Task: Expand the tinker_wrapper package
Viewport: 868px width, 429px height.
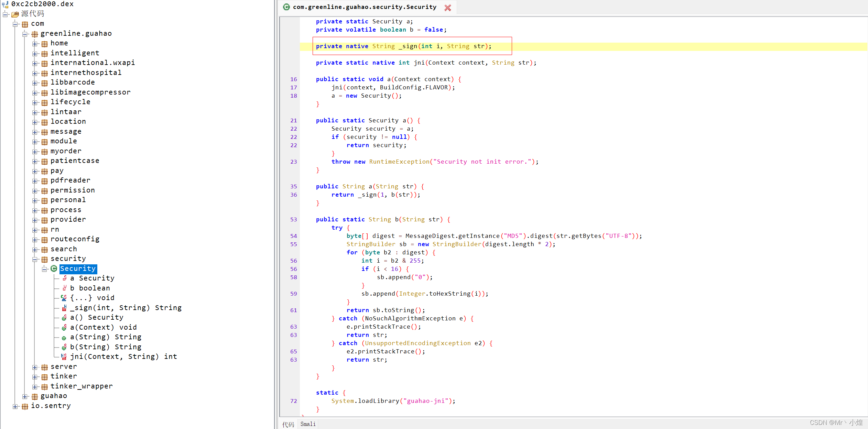Action: [x=35, y=387]
